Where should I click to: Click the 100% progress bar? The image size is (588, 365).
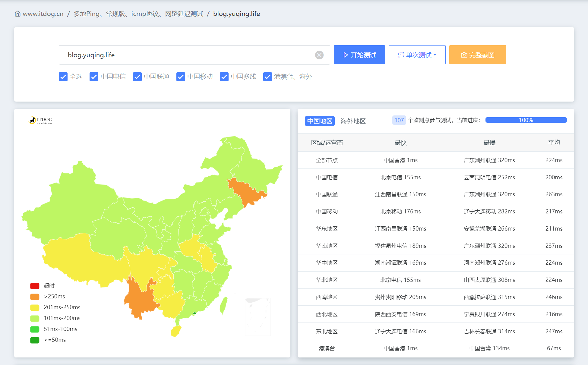click(526, 120)
